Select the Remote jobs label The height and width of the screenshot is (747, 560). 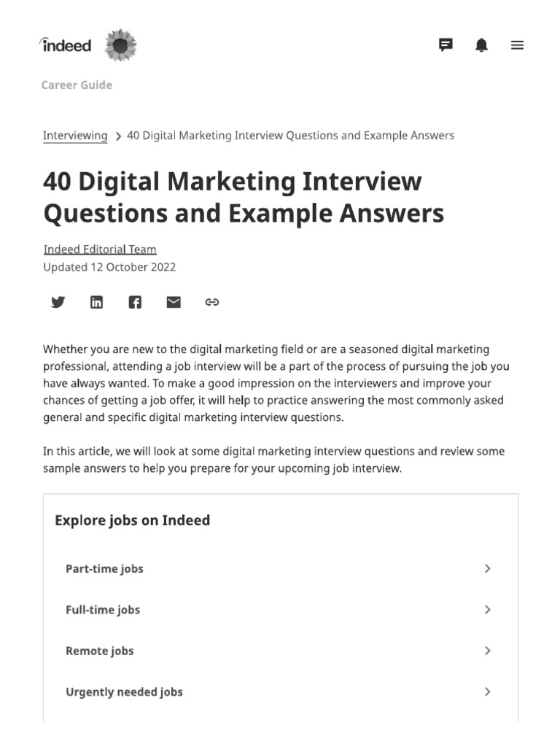coord(100,651)
